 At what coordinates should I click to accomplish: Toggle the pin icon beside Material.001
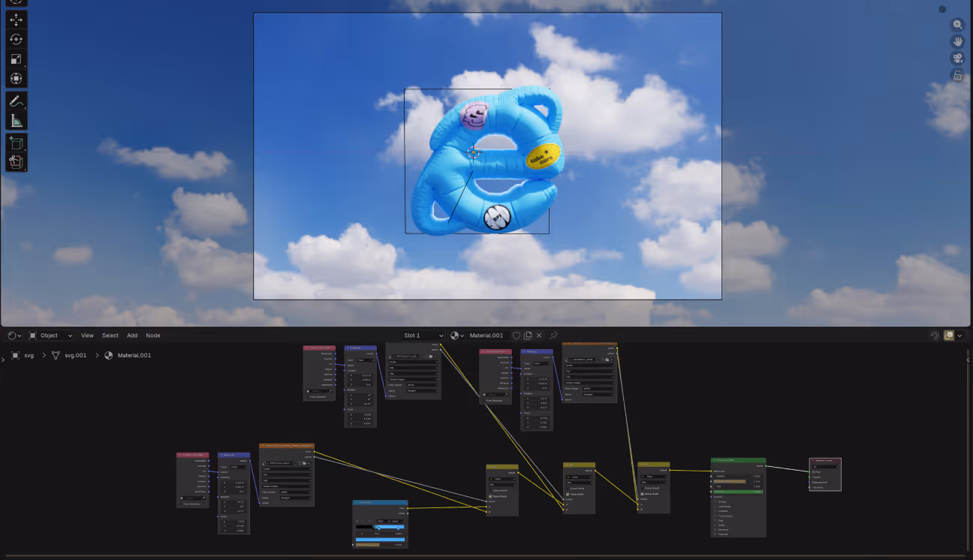click(x=553, y=336)
